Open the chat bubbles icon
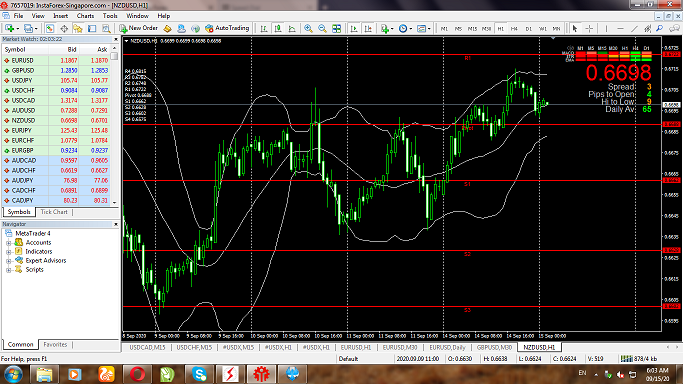 point(674,29)
